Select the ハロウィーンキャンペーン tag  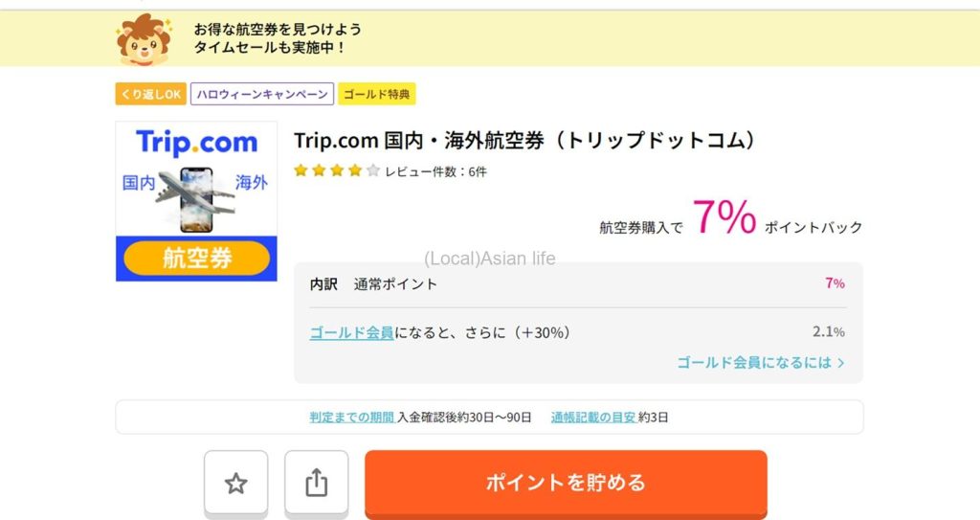pos(262,94)
